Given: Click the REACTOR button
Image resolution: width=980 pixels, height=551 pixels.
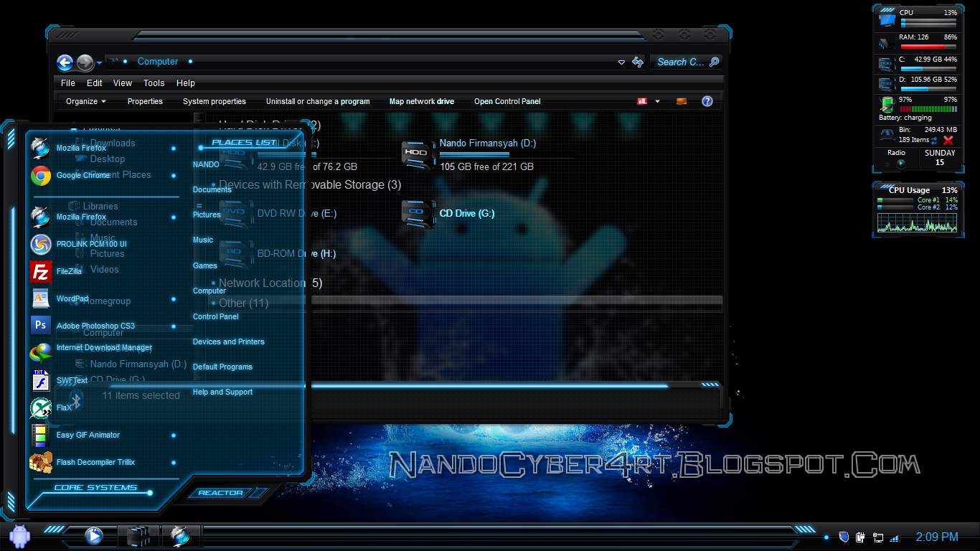Looking at the screenshot, I should 221,493.
